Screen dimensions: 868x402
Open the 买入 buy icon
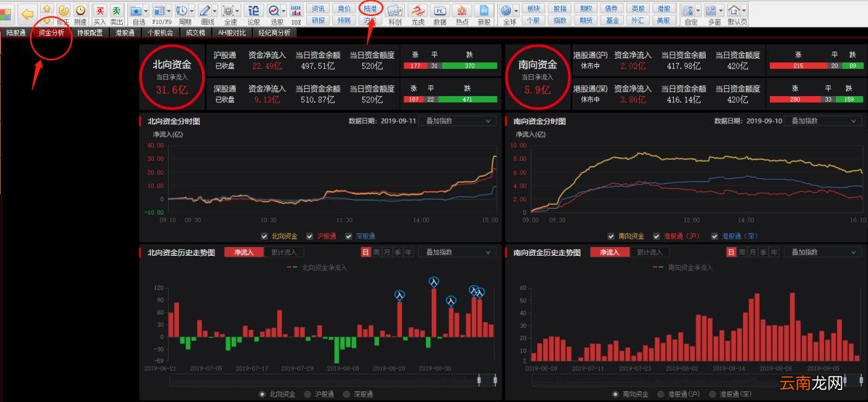(x=99, y=11)
